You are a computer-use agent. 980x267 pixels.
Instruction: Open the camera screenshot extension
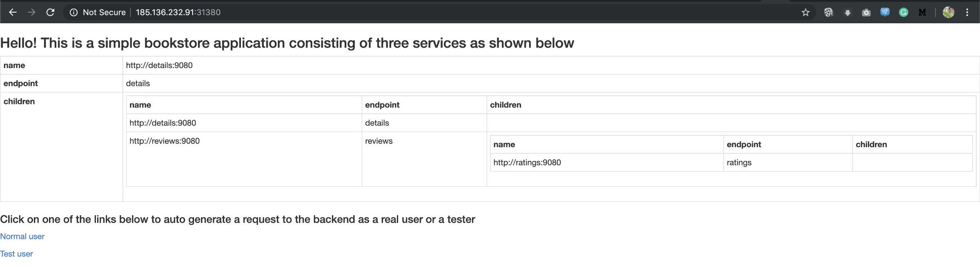(866, 13)
